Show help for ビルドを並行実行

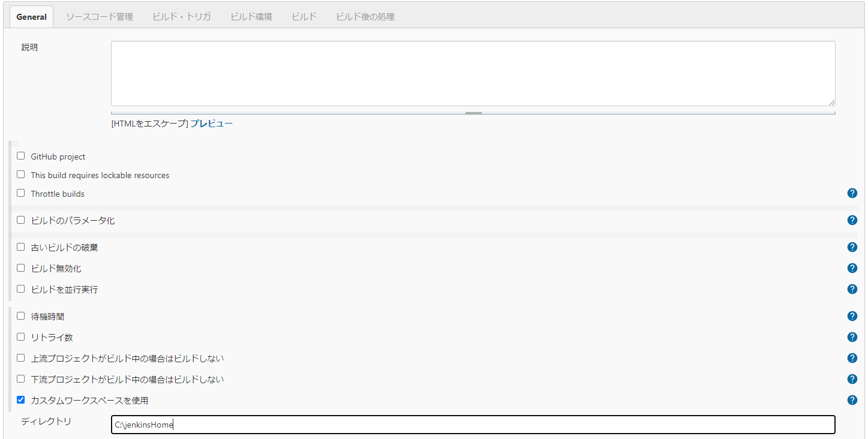(x=852, y=289)
